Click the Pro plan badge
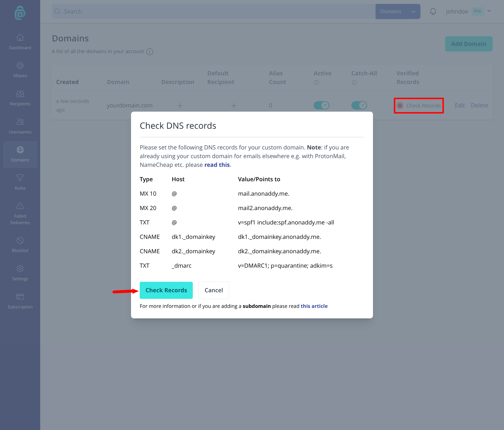504x430 pixels. 477,11
